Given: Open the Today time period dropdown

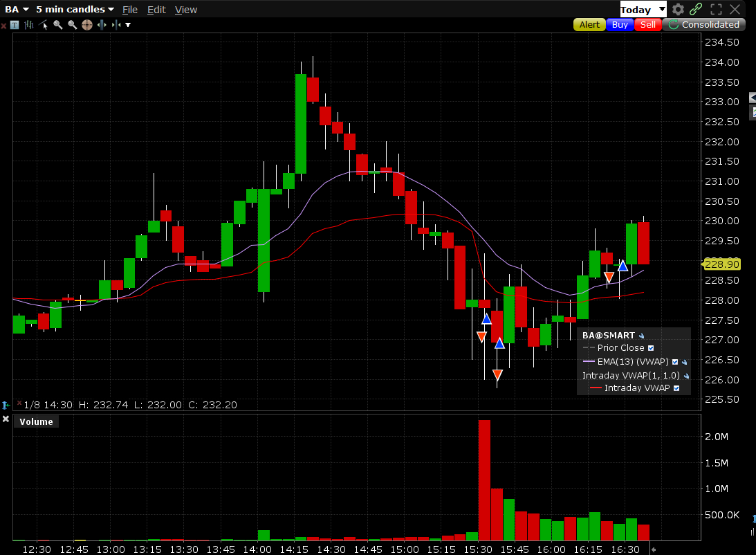Looking at the screenshot, I should coord(643,10).
